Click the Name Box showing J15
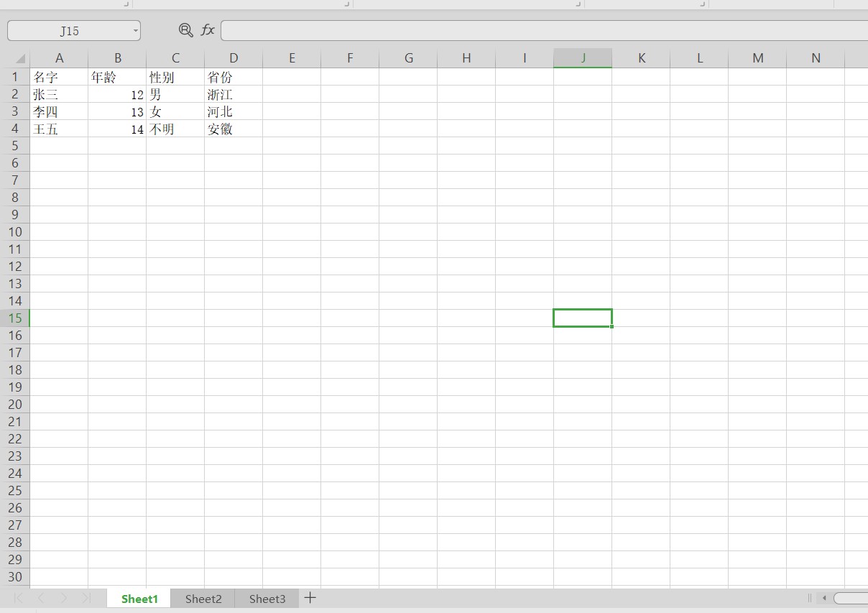This screenshot has width=868, height=613. 70,31
